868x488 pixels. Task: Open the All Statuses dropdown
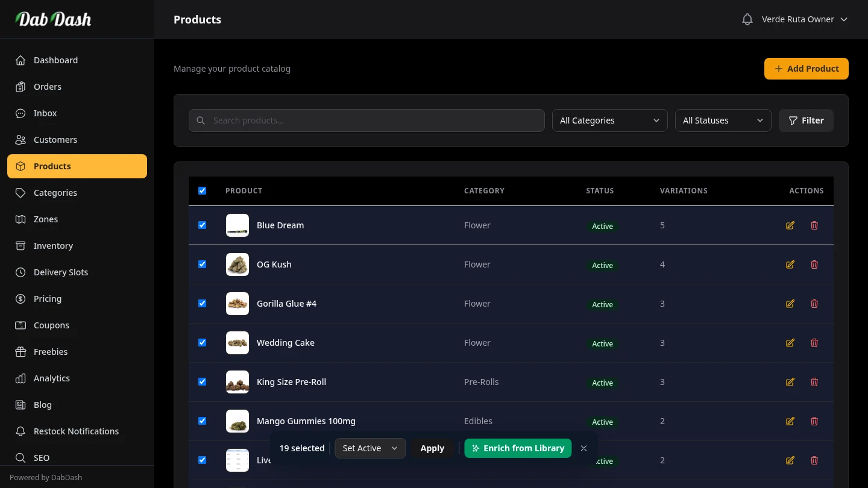[x=723, y=120]
